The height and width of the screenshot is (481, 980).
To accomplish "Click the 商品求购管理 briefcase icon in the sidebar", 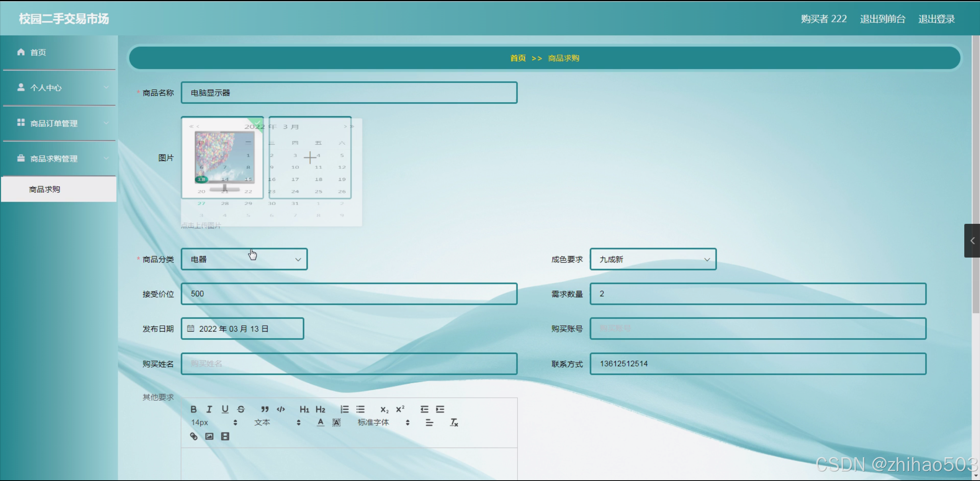I will (x=21, y=158).
